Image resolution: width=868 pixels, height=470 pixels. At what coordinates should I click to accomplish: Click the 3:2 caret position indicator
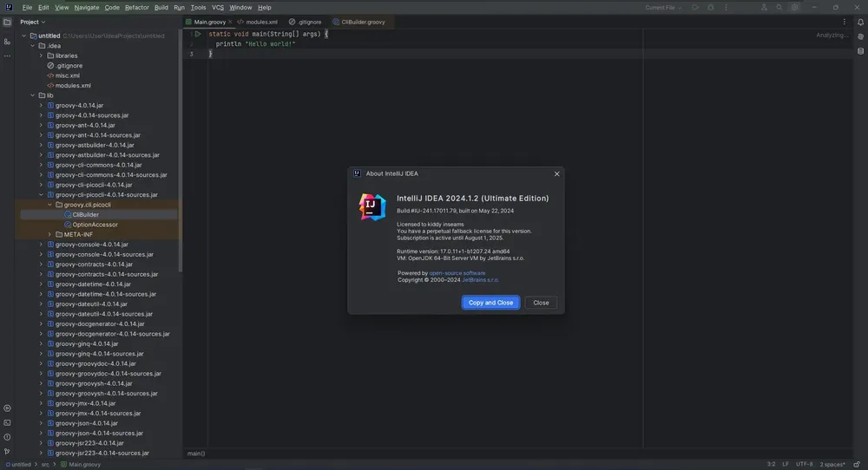(771, 465)
